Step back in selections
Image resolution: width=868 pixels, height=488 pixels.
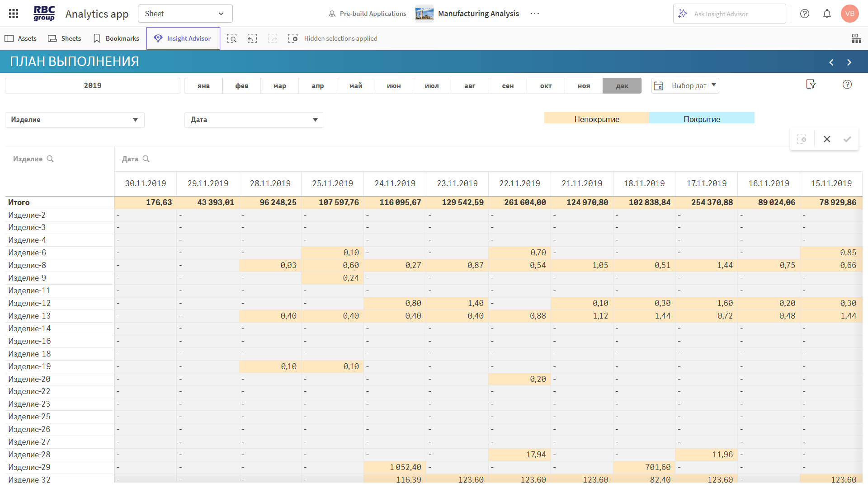point(252,38)
